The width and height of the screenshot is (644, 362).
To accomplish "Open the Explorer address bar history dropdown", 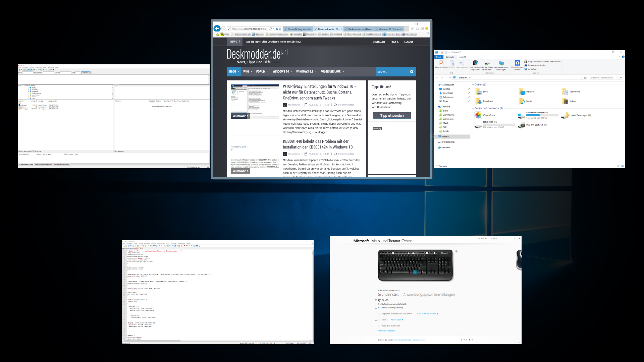I will [581, 78].
